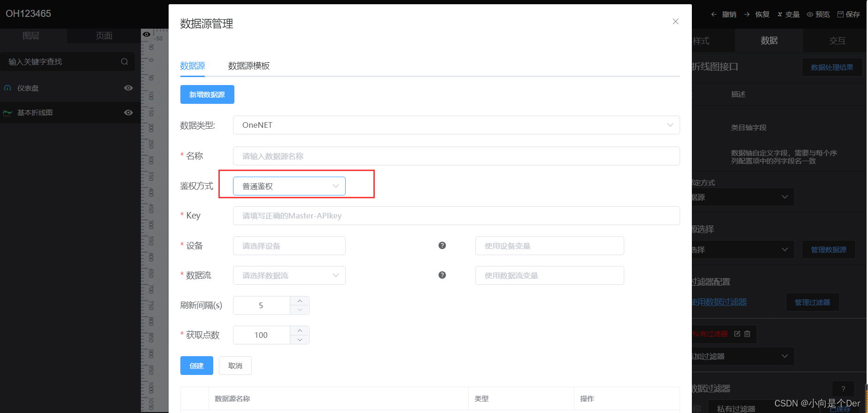The image size is (868, 413).
Task: Open the 数据 tab in right panel
Action: [769, 40]
